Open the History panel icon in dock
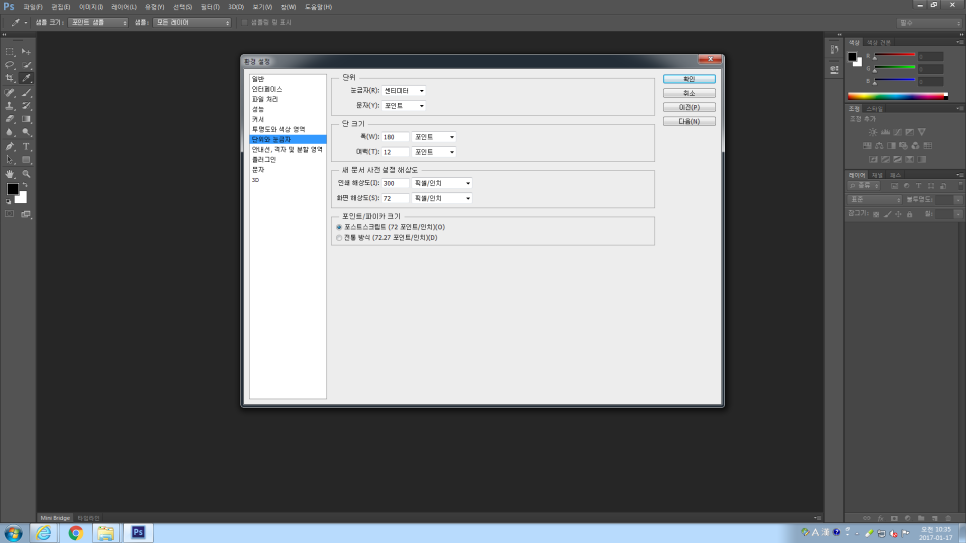 tap(834, 49)
